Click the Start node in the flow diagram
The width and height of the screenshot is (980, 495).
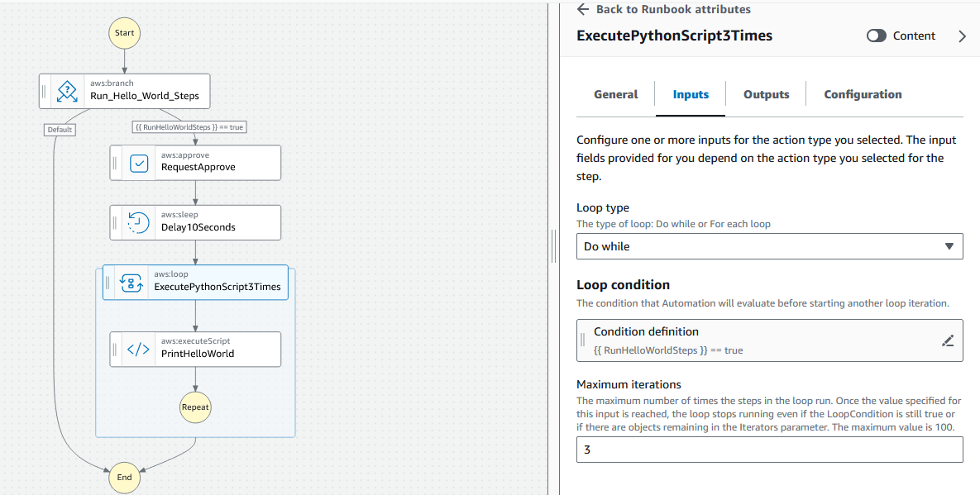(124, 33)
